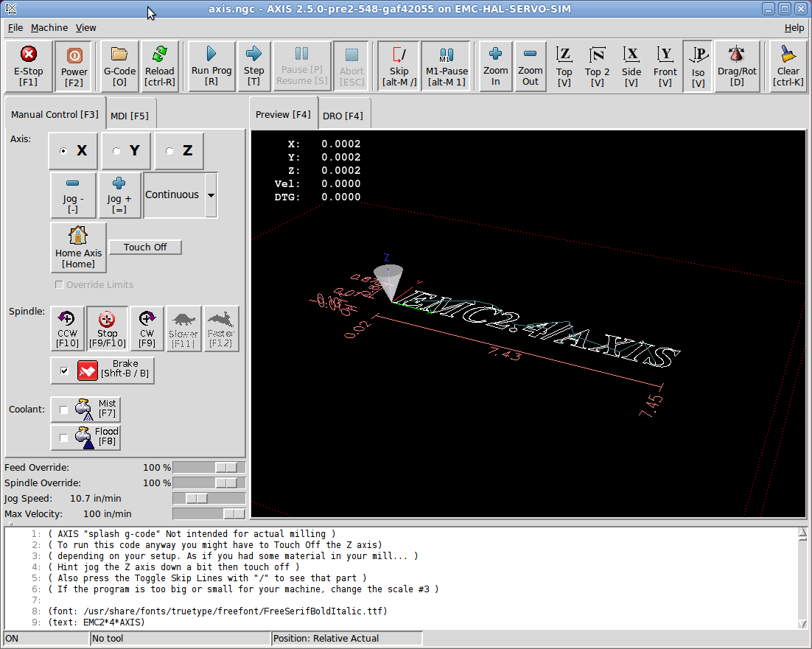Image resolution: width=812 pixels, height=649 pixels.
Task: Start spindle counterclockwise (CCW)
Action: [x=67, y=329]
